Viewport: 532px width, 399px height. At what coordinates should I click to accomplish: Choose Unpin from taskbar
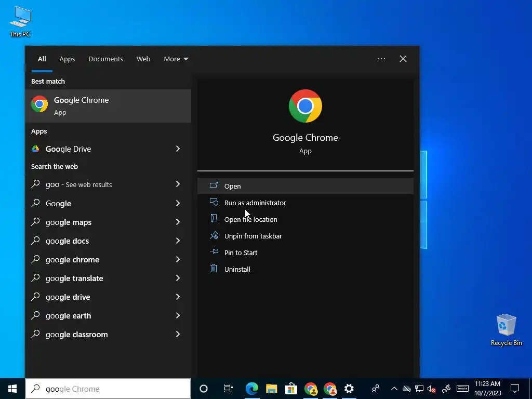coord(305,236)
